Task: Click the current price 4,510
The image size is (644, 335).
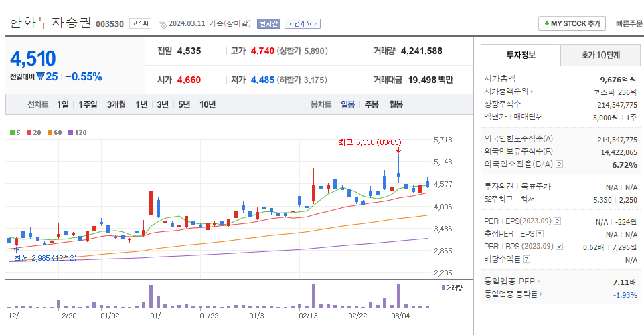Action: coord(33,58)
